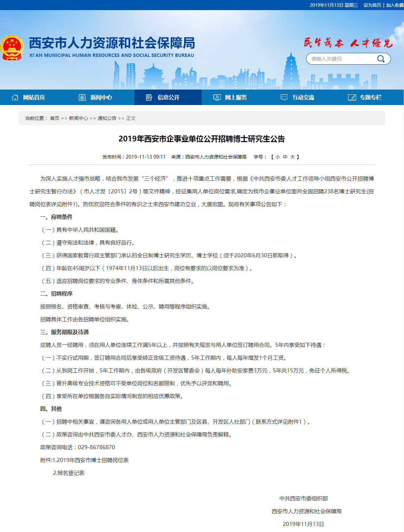Click the article title 2019年西安市企事业单位公开招聘博士研究生公告
Viewport: 404px width, 532px height.
202,139
